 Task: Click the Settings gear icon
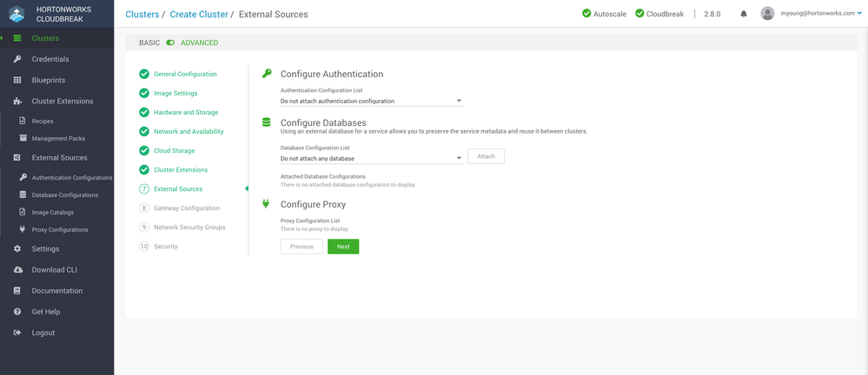point(17,249)
